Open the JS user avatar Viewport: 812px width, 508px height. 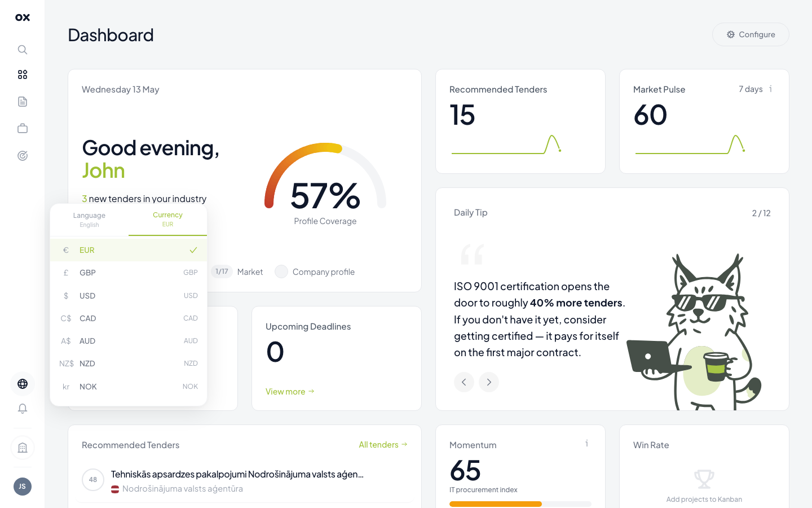point(23,487)
